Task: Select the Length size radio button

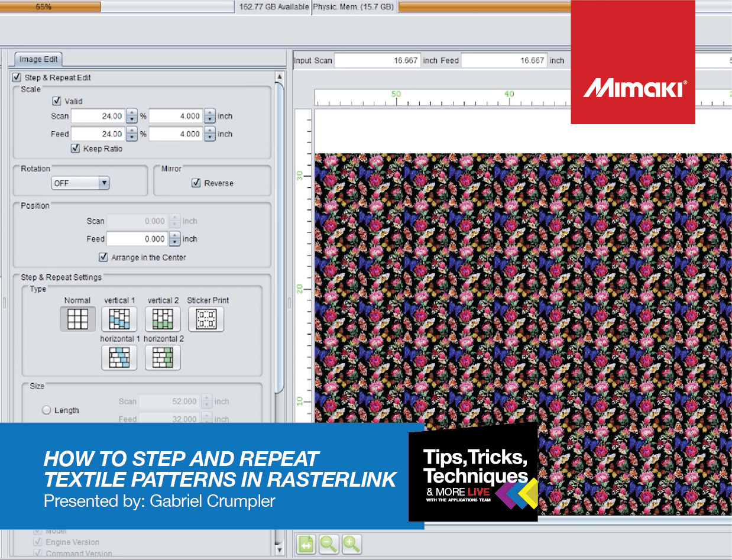Action: (x=46, y=410)
